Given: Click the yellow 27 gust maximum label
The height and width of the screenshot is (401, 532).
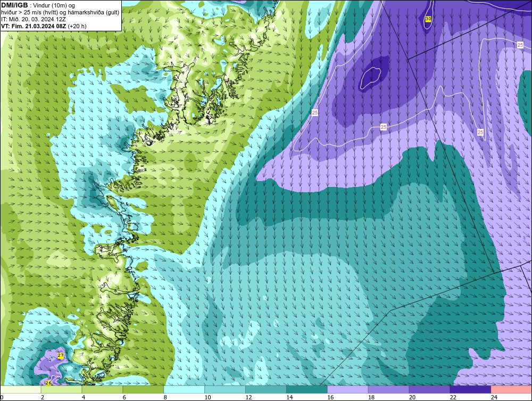Looking at the screenshot, I should (61, 356).
